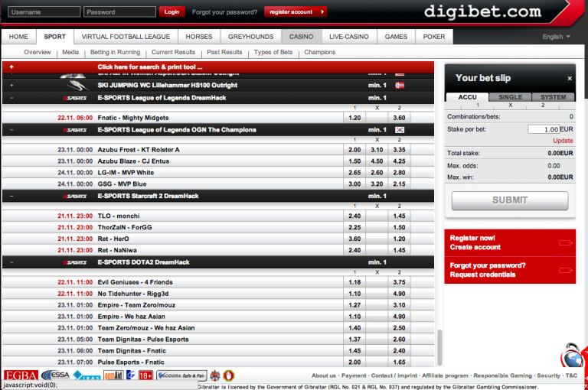Expand the search & print tool with the plus
This screenshot has height=390, width=588.
(x=11, y=67)
